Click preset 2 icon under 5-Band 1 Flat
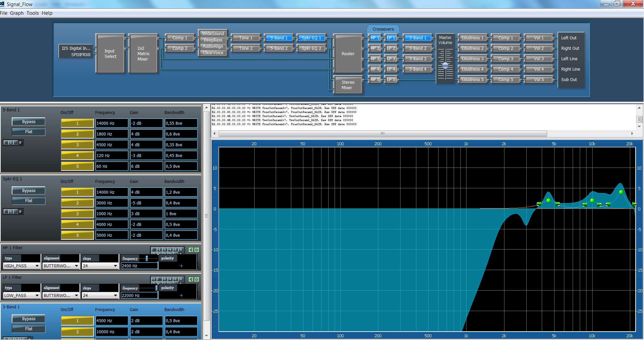This screenshot has width=644, height=340. pos(11,143)
